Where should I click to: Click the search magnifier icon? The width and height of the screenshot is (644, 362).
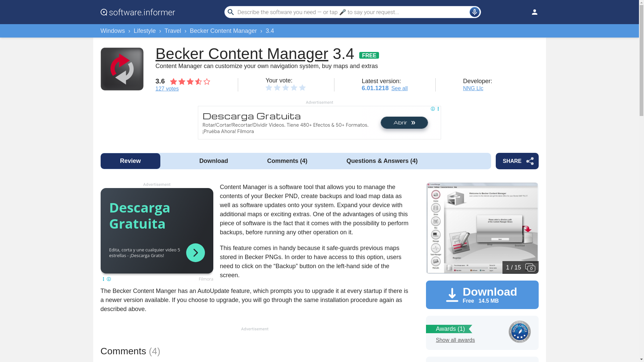(230, 12)
